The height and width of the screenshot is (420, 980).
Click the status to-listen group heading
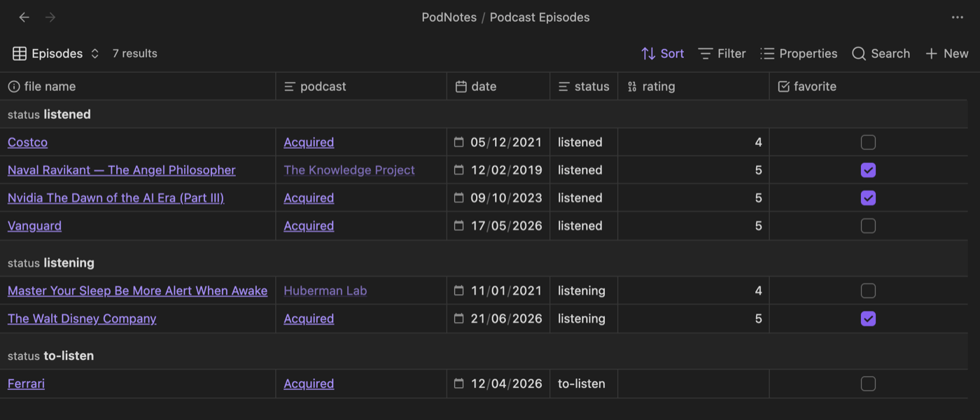point(50,356)
